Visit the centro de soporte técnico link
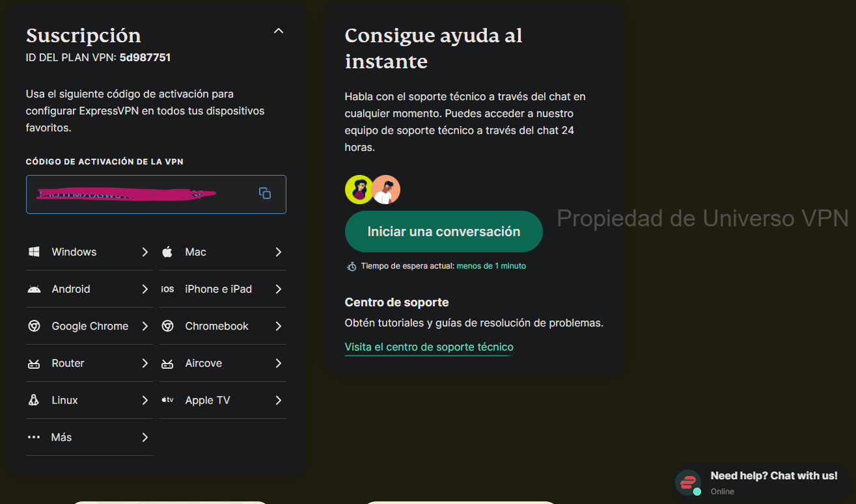This screenshot has height=504, width=856. pos(428,347)
